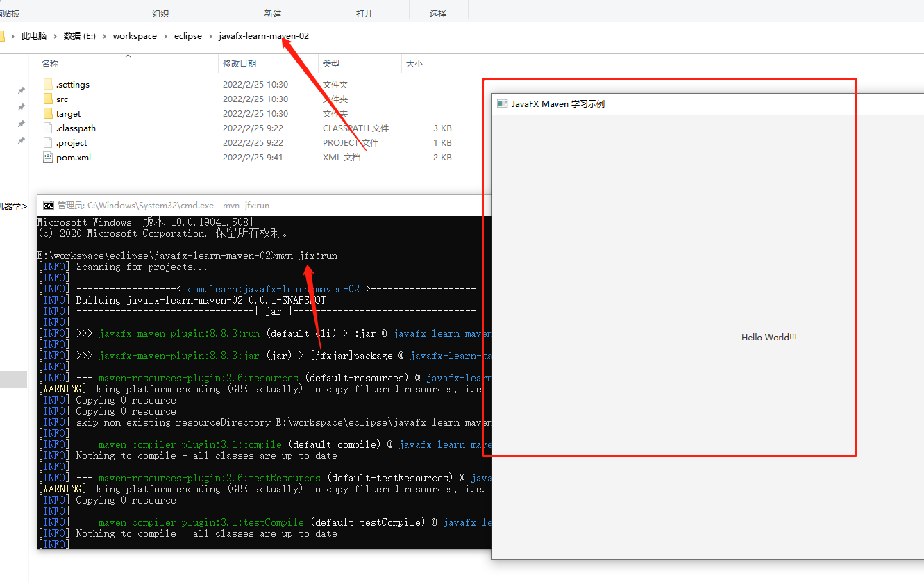Click javafx-learn-maven-02 breadcrumb segment
Screen dimensions: 924x582
(x=264, y=36)
